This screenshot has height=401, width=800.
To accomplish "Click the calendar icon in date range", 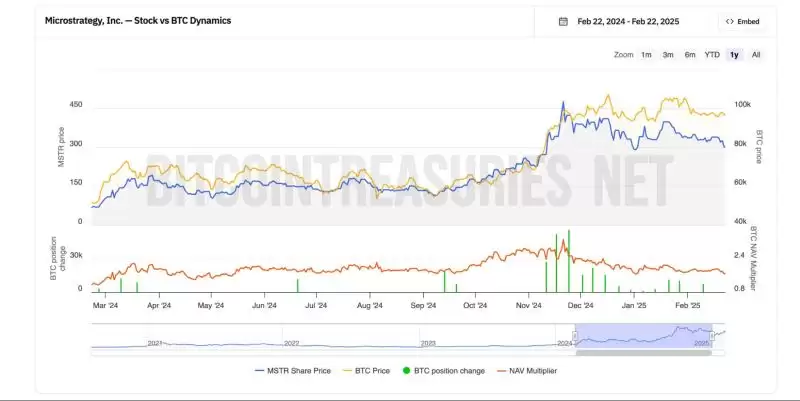I will (563, 21).
